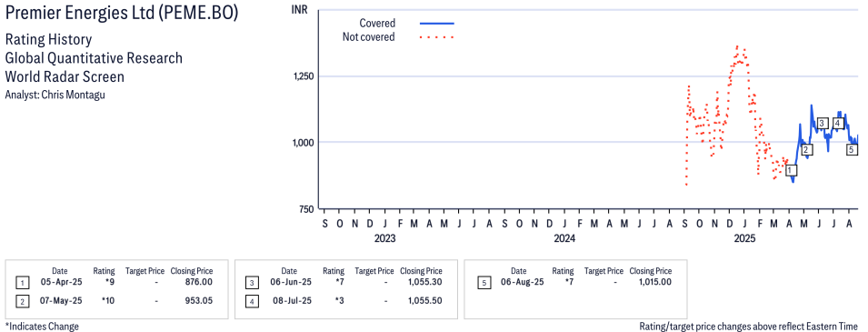Viewport: 868px width, 332px height.
Task: Click legend box 4 beside 08-Jul-25
Action: pyautogui.click(x=252, y=301)
